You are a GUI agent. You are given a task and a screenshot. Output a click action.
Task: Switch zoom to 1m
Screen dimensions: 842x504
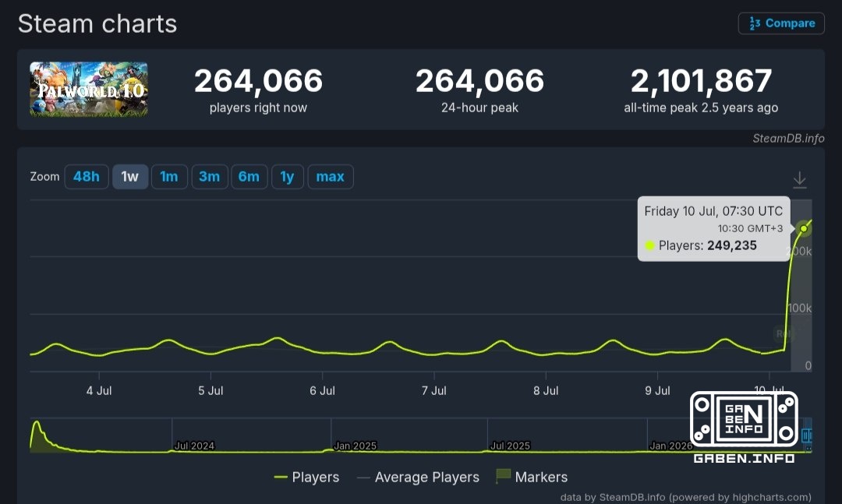point(169,177)
